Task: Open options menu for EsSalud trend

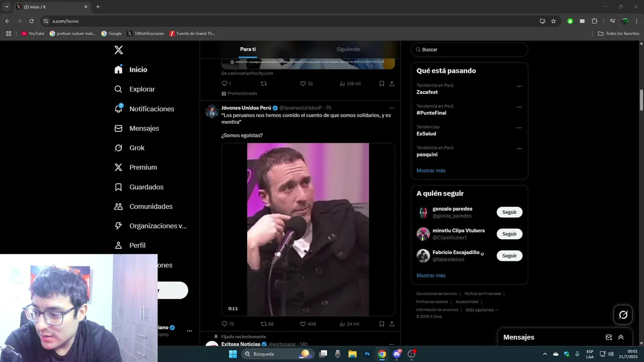Action: click(x=519, y=128)
